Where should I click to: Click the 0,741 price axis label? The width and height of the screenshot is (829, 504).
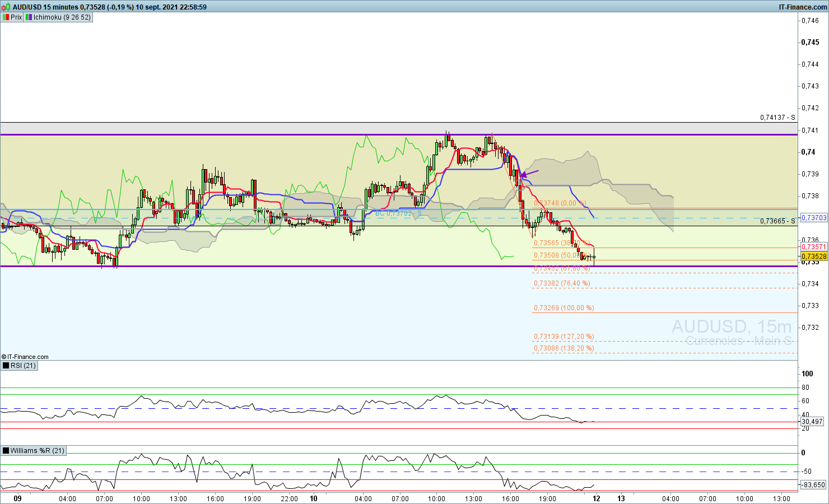point(810,130)
